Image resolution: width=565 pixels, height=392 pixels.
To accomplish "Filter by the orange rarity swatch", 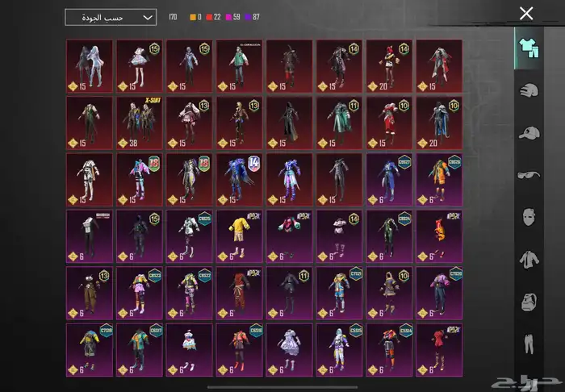I will coord(191,17).
